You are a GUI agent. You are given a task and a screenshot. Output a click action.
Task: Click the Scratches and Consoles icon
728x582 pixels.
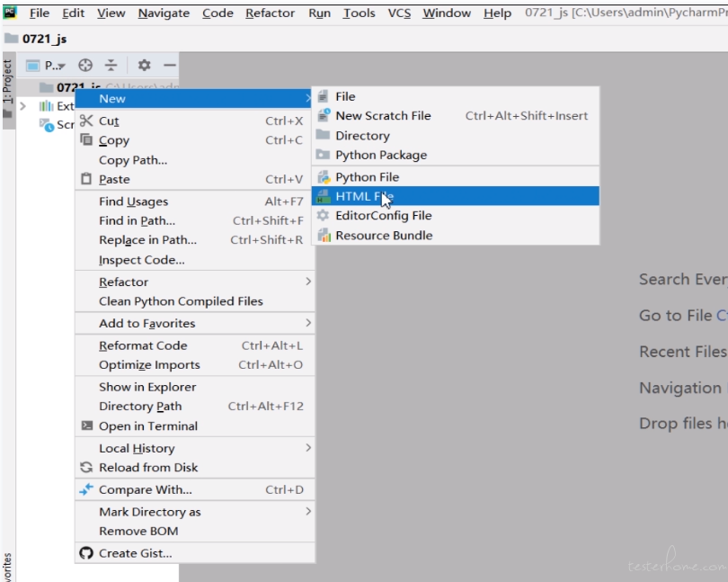(x=47, y=124)
